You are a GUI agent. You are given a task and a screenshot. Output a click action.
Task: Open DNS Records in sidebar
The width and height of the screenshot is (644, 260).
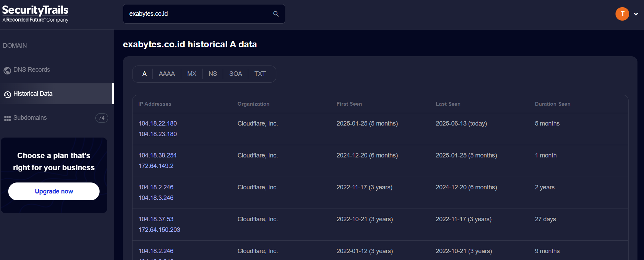(x=57, y=70)
